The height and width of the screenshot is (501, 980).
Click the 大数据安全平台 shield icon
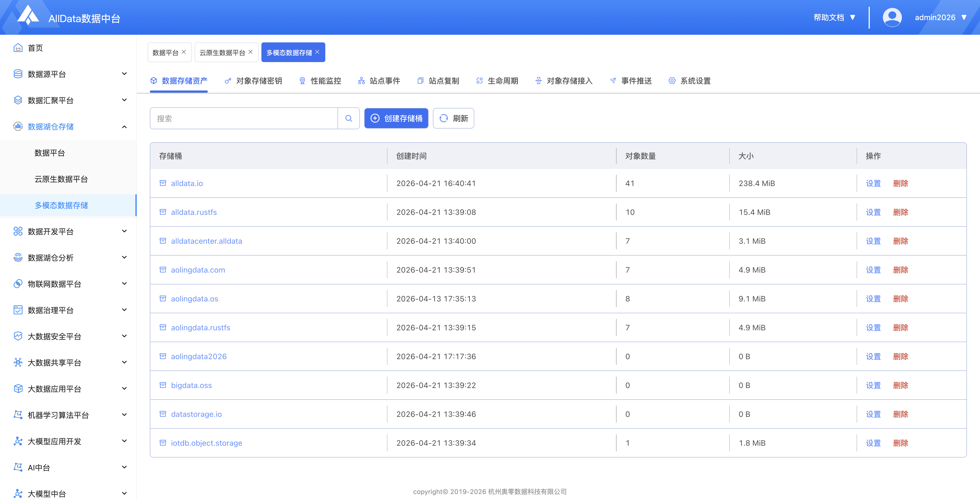click(x=18, y=336)
